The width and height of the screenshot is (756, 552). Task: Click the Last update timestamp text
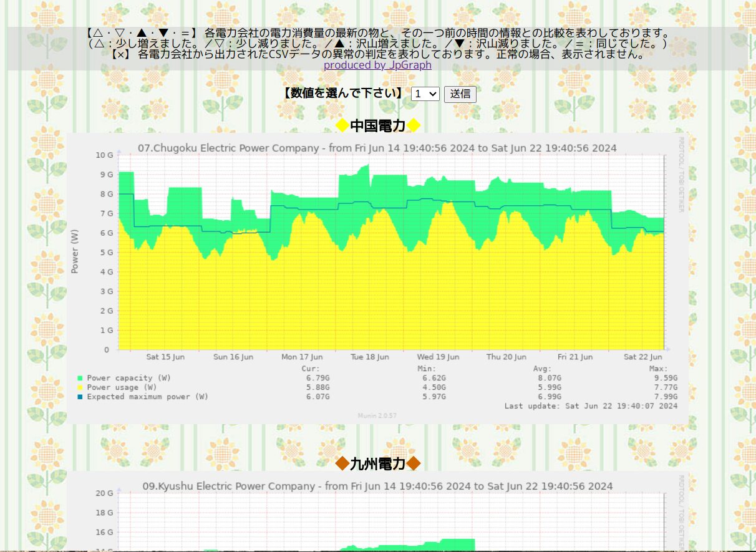(591, 406)
